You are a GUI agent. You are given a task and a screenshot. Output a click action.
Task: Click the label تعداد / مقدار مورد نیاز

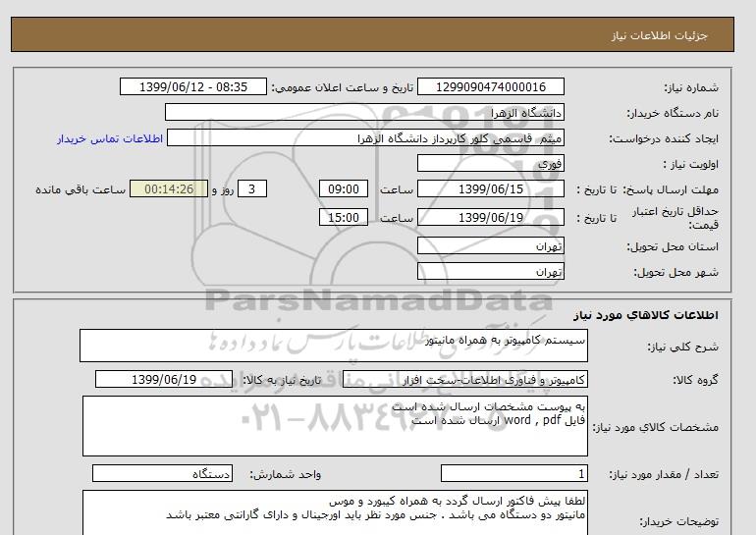[x=664, y=475]
